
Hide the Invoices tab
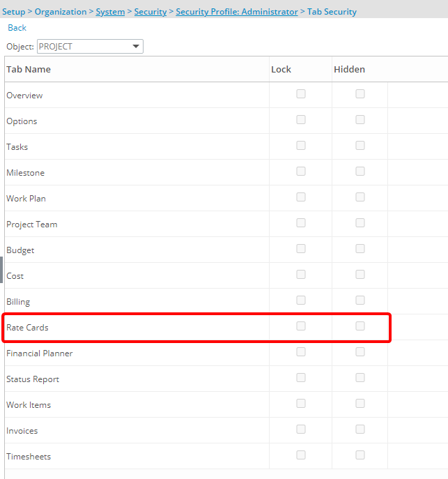(360, 429)
